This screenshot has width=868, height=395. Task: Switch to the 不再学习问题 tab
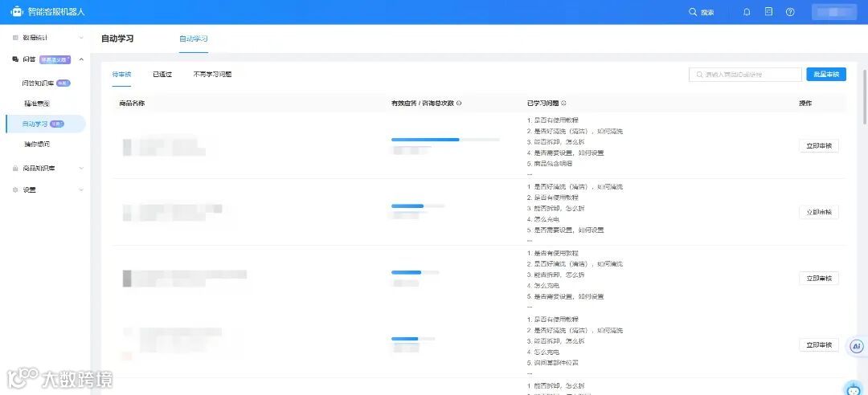point(212,74)
